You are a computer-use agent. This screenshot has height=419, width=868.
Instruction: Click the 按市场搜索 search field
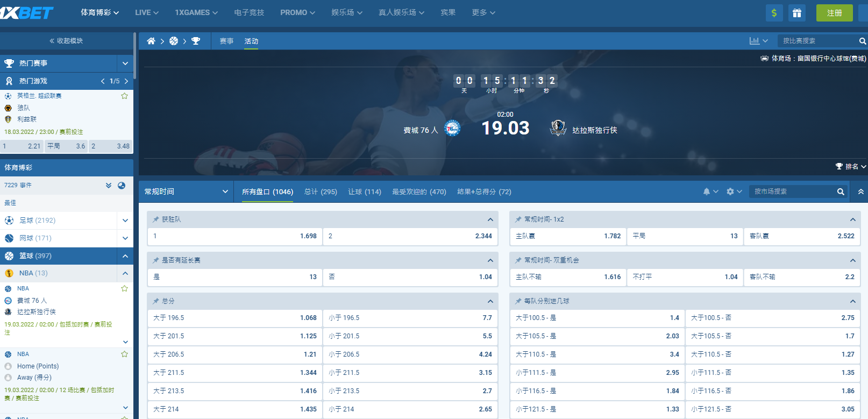click(x=793, y=191)
